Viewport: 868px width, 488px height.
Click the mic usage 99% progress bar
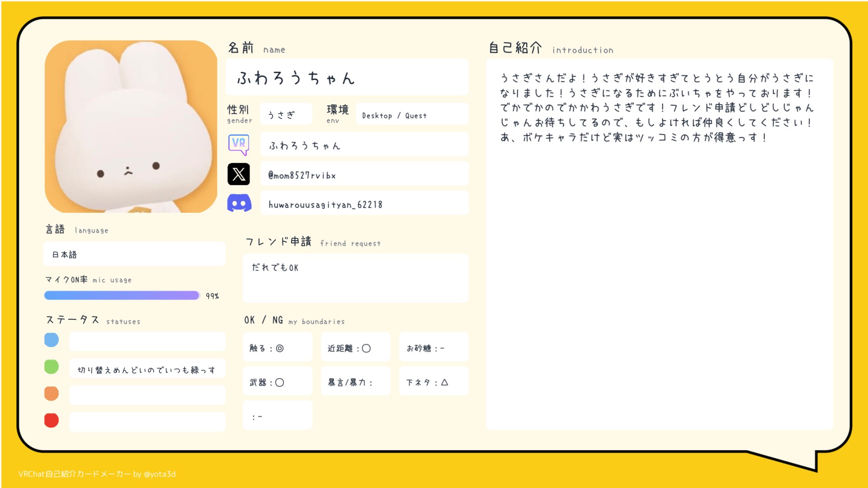pos(122,296)
